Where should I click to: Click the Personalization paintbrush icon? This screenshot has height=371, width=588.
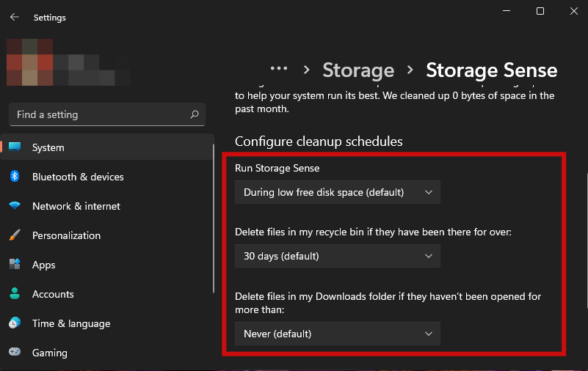tap(15, 235)
